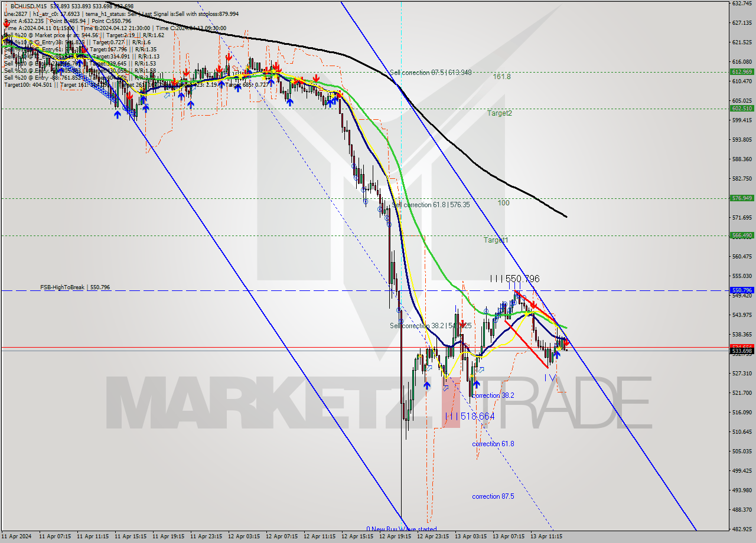Viewport: 756px width, 543px height.
Task: Select the blue 'correction 87.5' label
Action: point(493,496)
